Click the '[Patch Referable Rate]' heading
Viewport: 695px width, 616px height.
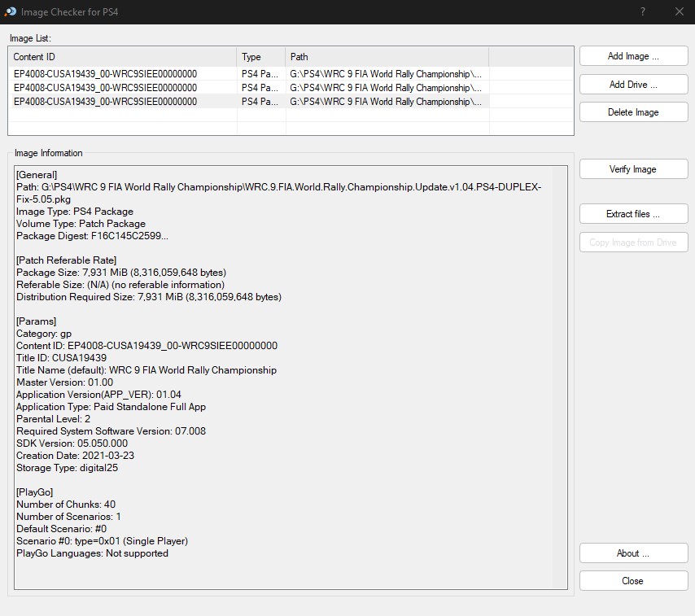pos(67,260)
